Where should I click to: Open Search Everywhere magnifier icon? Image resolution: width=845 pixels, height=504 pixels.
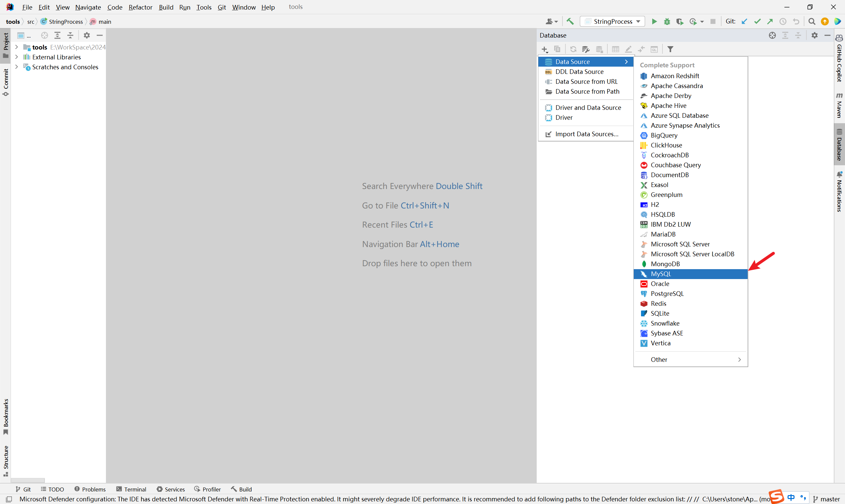point(812,21)
